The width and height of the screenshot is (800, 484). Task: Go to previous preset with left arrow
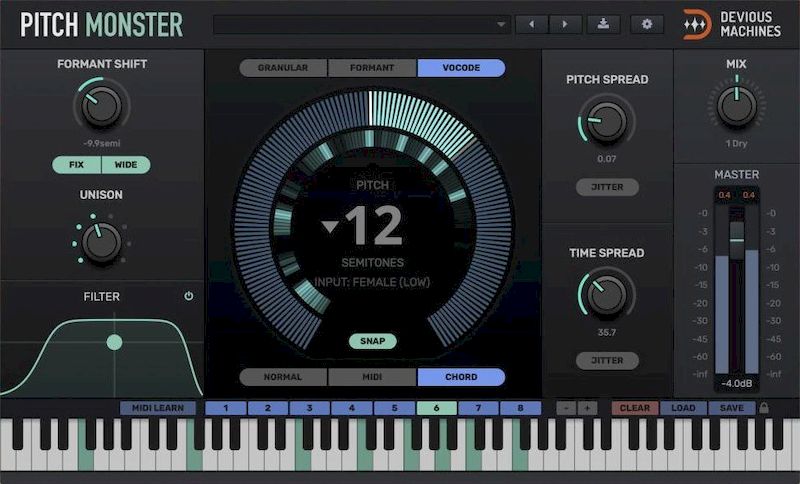point(531,23)
